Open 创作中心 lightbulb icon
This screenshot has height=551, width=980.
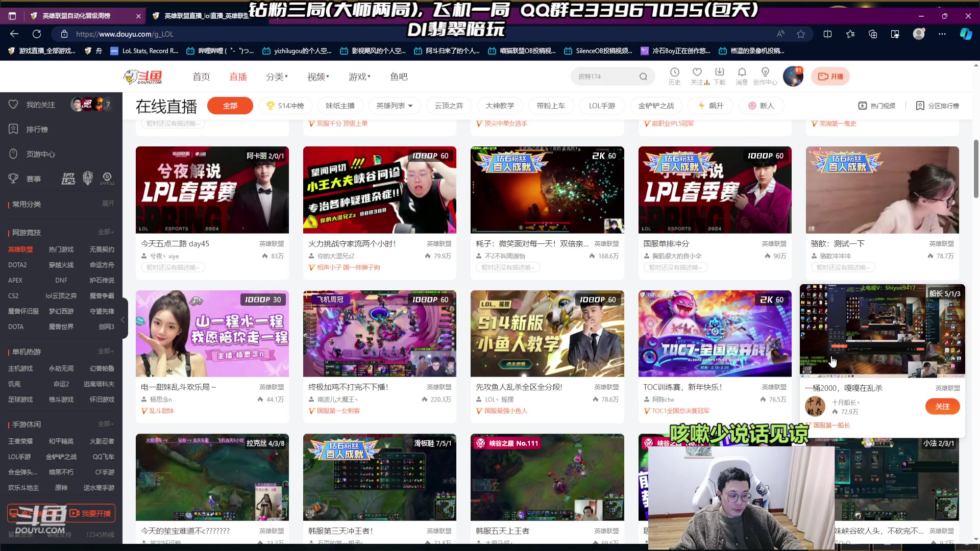pyautogui.click(x=765, y=76)
